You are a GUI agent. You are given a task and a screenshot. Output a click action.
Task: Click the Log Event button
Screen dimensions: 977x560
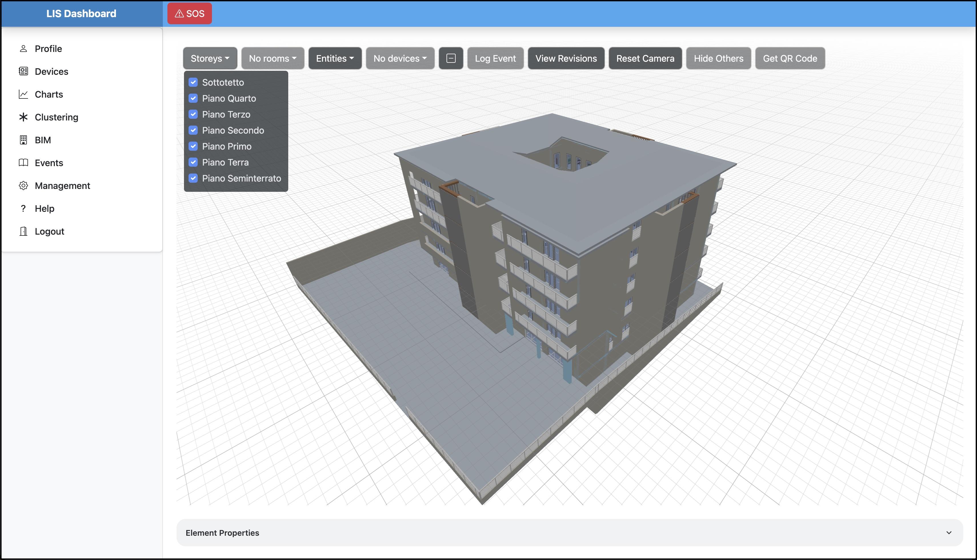[495, 59]
